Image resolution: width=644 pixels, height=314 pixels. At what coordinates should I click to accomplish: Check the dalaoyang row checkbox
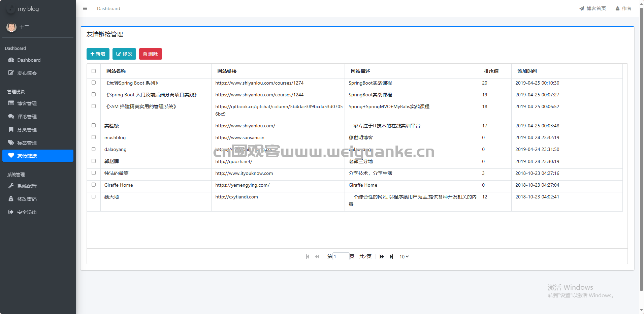[x=94, y=149]
